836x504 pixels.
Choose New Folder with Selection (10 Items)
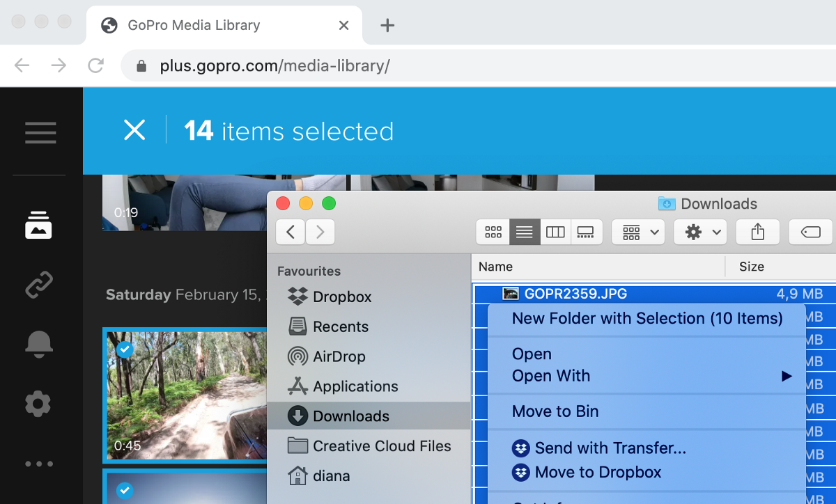click(647, 319)
